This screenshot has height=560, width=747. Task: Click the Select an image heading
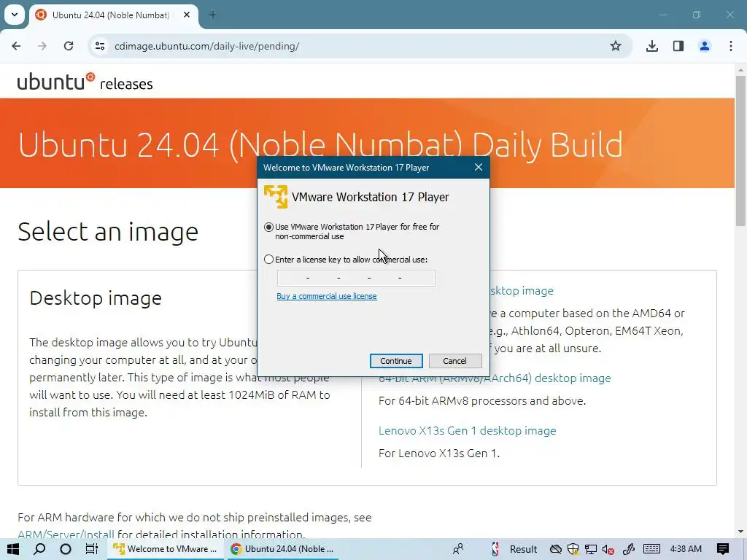coord(108,232)
